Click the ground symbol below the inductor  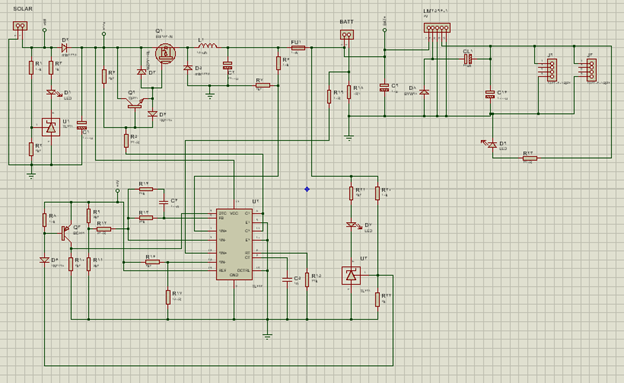(210, 96)
